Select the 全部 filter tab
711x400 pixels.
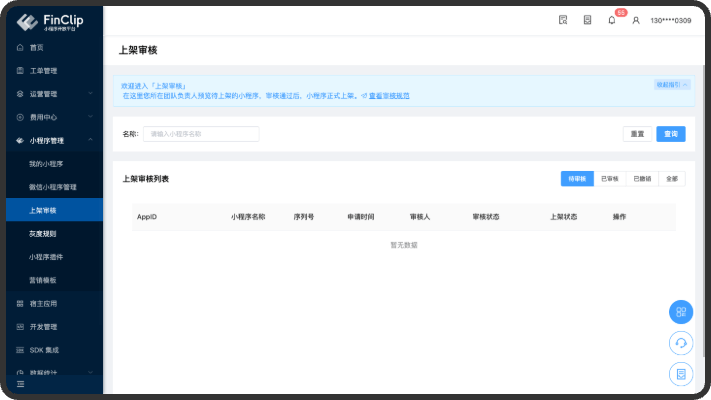(671, 178)
